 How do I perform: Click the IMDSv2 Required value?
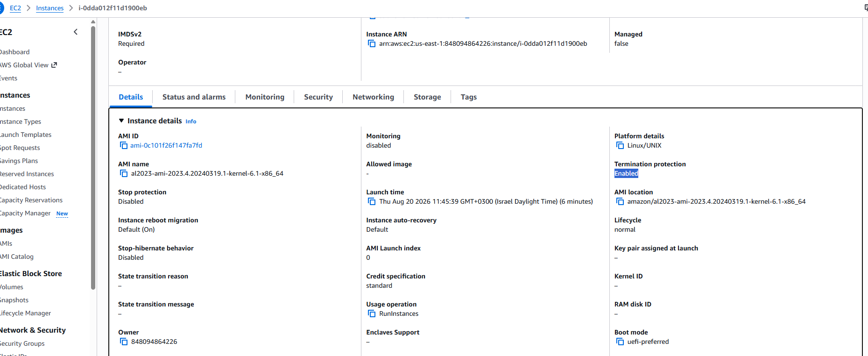pyautogui.click(x=131, y=43)
